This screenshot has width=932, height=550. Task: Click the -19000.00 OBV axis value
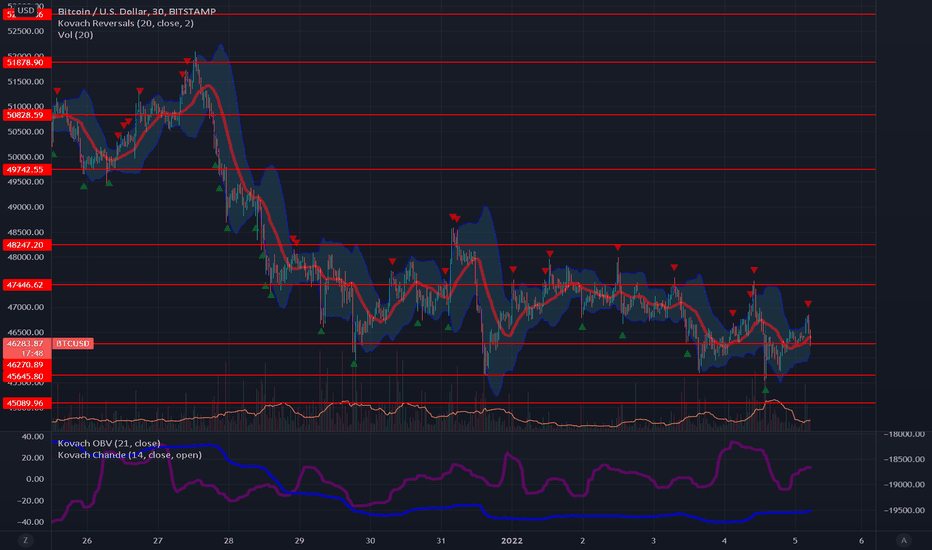(904, 485)
